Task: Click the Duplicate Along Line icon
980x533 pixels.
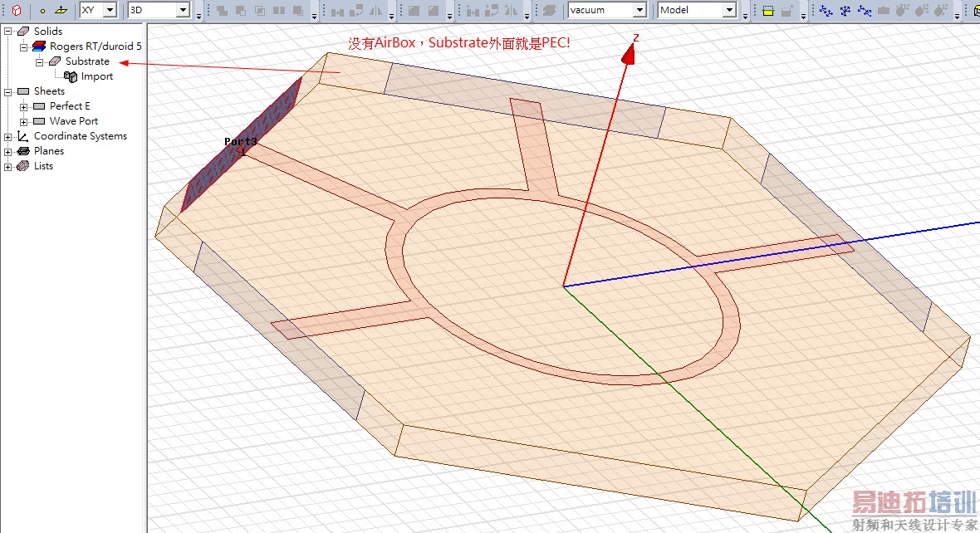Action: (x=473, y=11)
